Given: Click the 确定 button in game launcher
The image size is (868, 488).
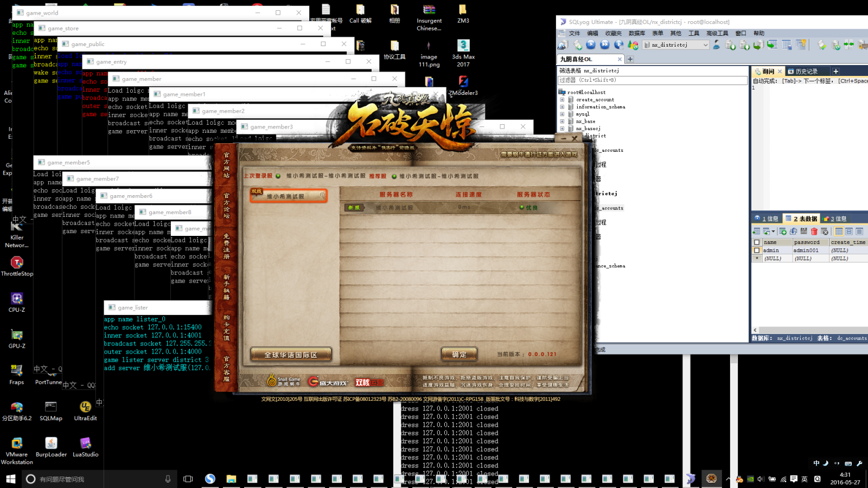Looking at the screenshot, I should pos(459,355).
